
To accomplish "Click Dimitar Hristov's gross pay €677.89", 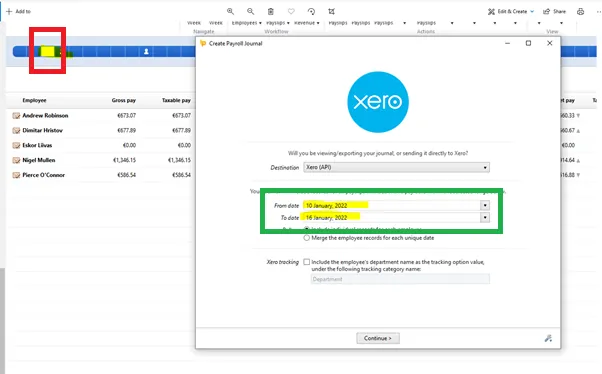I will tap(127, 131).
